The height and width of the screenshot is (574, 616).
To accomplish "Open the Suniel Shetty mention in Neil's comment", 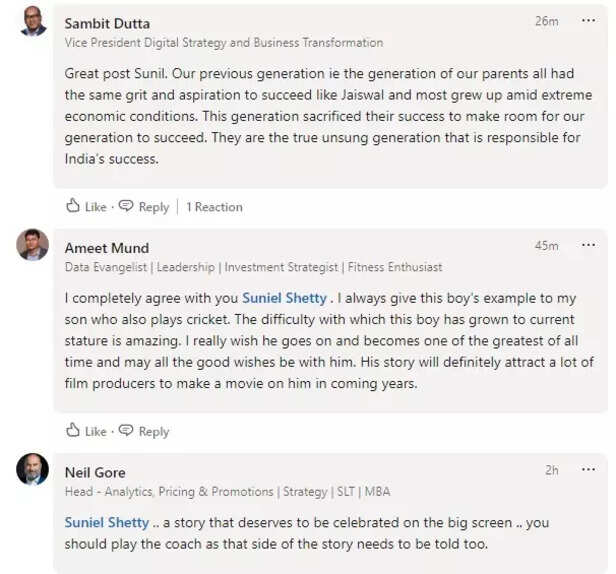I will [x=107, y=523].
